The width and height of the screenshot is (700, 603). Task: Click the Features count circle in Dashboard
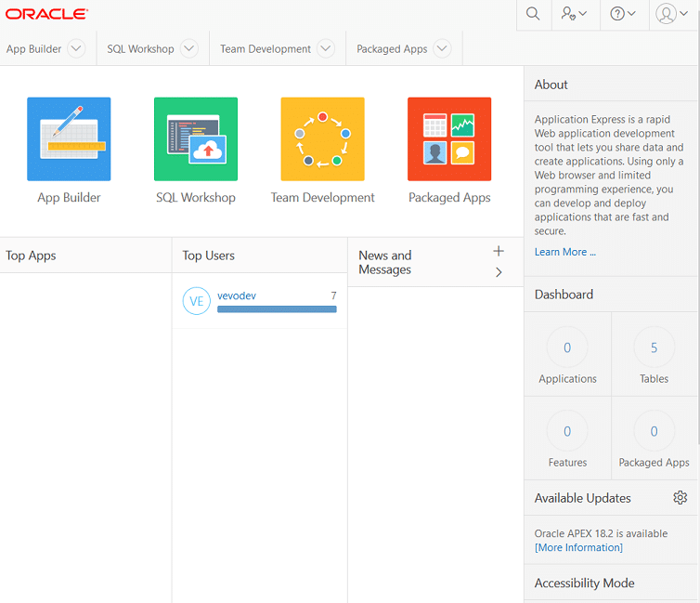click(x=567, y=431)
